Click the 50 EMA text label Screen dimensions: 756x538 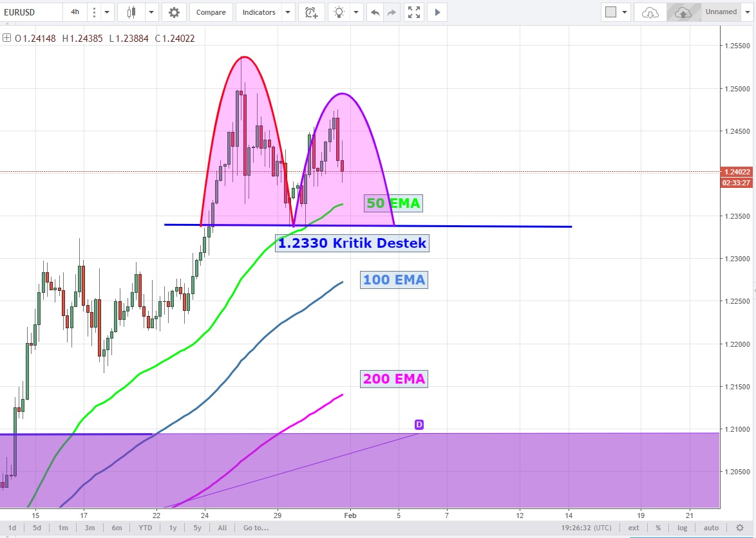(393, 203)
